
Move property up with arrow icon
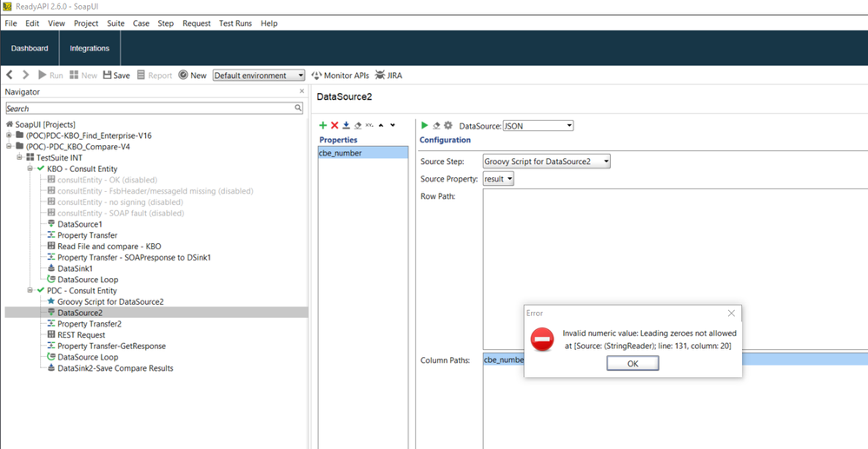click(x=381, y=126)
